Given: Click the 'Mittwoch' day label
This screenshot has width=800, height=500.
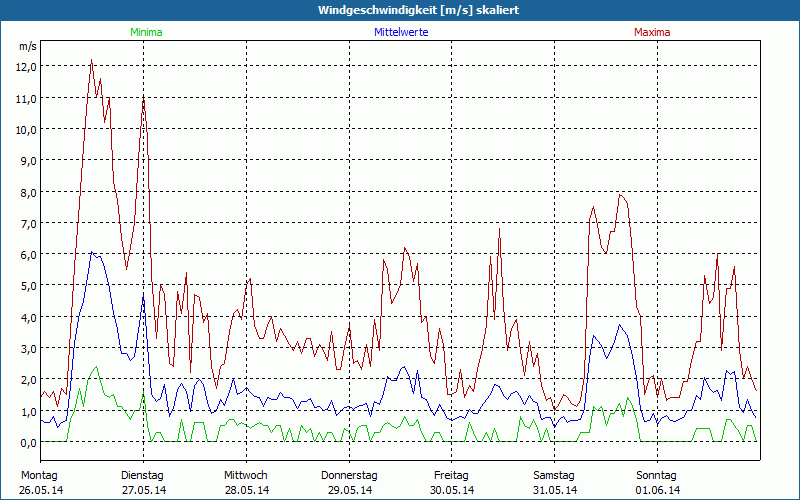Looking at the screenshot, I should coord(246,476).
